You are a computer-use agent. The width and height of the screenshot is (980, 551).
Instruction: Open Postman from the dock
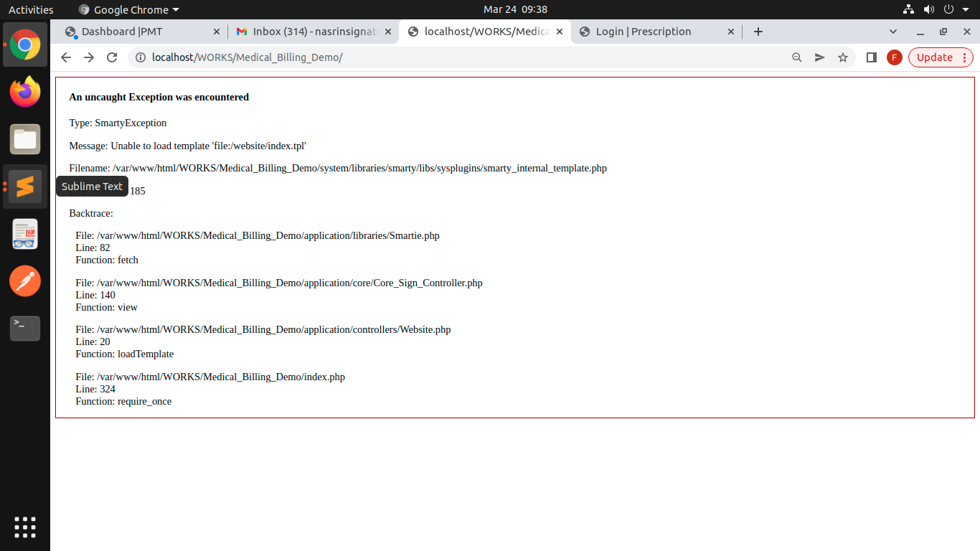(25, 281)
